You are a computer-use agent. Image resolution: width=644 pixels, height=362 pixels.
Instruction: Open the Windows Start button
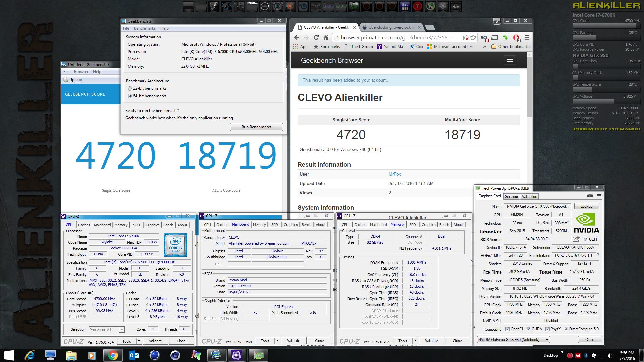(x=9, y=355)
